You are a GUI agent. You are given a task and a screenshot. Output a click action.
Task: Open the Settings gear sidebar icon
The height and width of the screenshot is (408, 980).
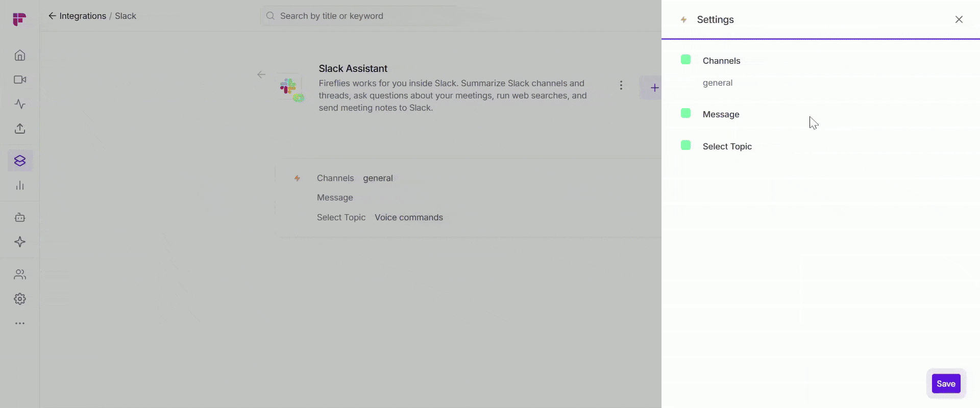pyautogui.click(x=20, y=299)
